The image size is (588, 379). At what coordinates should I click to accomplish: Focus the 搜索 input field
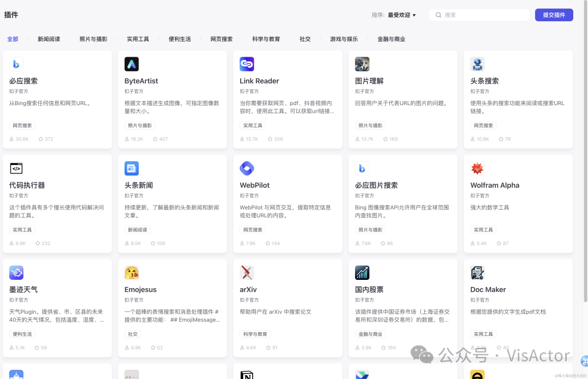pos(479,15)
